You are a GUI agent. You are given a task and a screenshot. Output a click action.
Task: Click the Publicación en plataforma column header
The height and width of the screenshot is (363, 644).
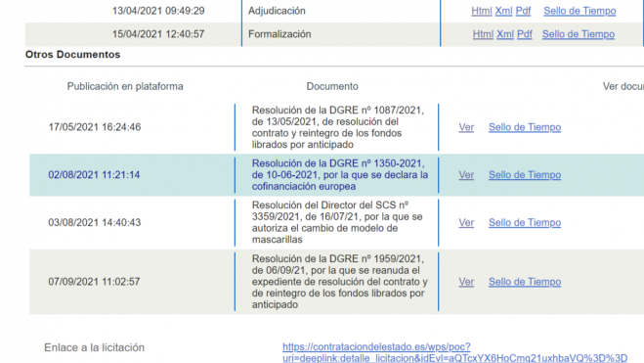[125, 86]
